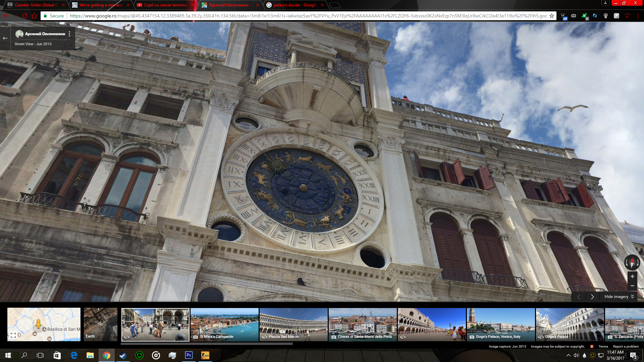The width and height of the screenshot is (644, 362).
Task: Open Windows taskbar search
Action: [x=24, y=355]
